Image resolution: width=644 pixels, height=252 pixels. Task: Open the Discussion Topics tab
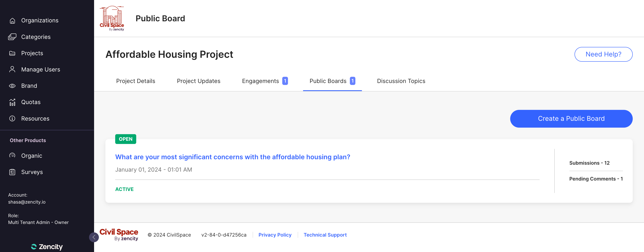(401, 81)
